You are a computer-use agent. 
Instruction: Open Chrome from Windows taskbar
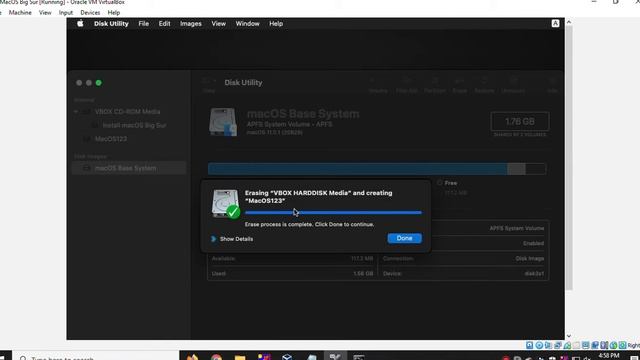click(216, 357)
